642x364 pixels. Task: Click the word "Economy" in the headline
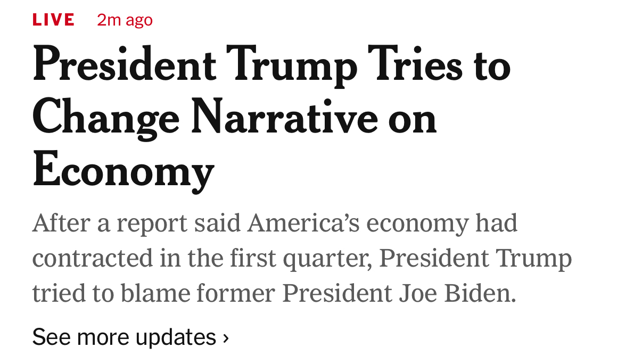click(123, 169)
